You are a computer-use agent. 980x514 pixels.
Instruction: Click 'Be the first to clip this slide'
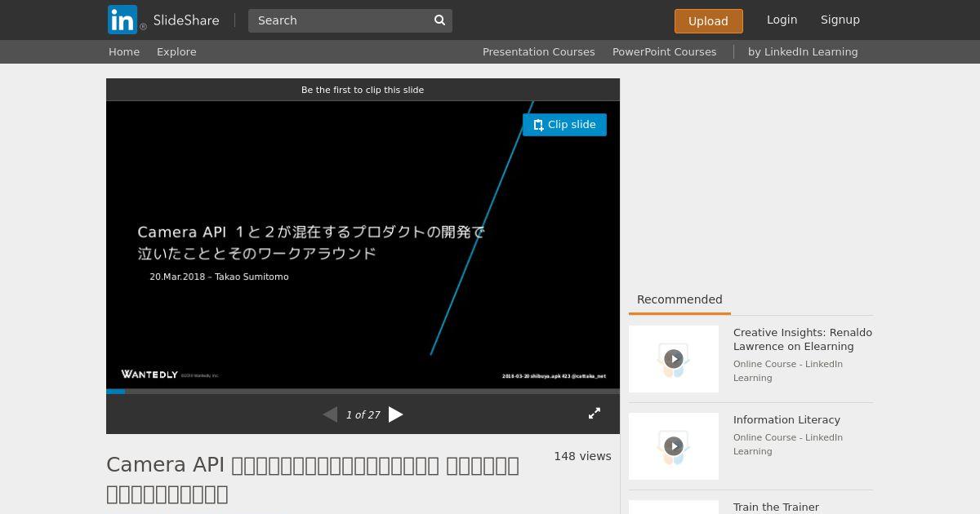point(363,90)
